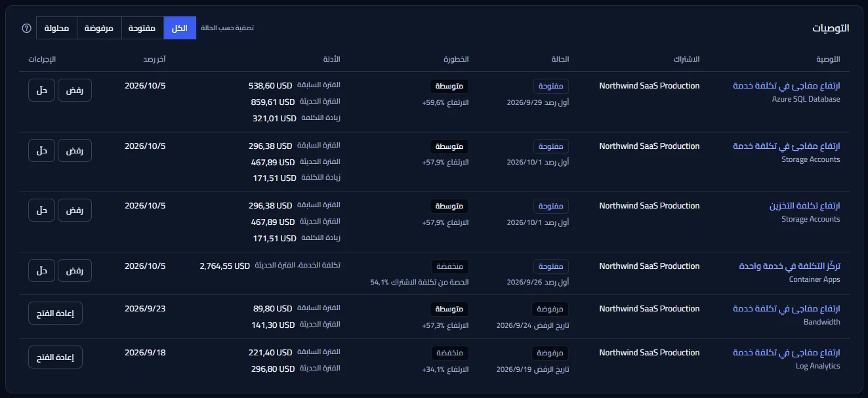Click the الاشتراك column header

[686, 59]
